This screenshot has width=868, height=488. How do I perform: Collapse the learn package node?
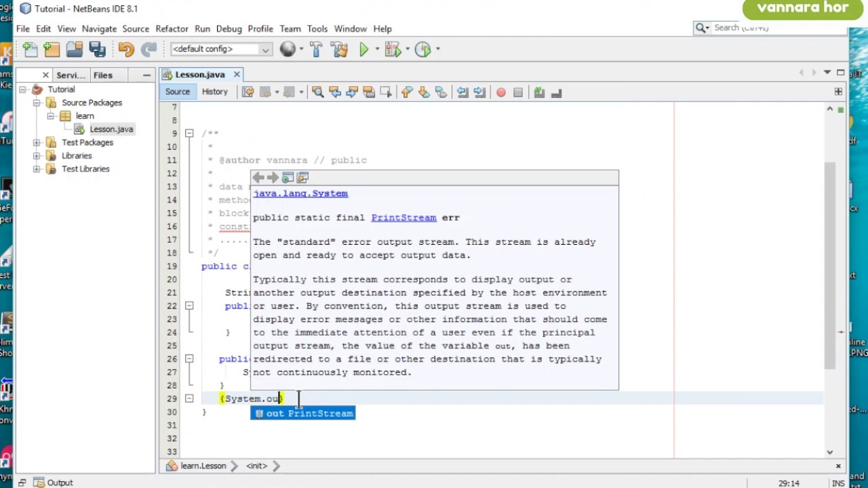click(x=50, y=116)
